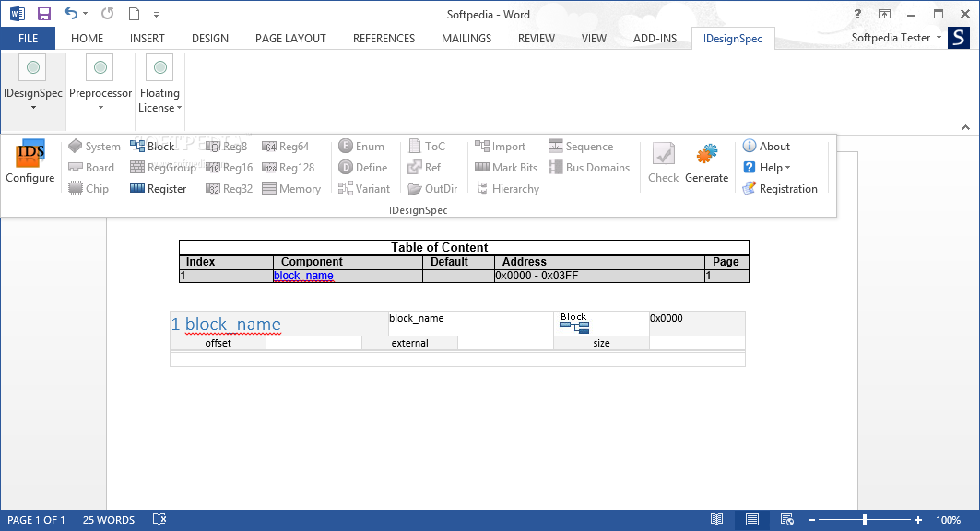Switch to the REVIEW tab
Screen dimensions: 980x531
point(537,38)
